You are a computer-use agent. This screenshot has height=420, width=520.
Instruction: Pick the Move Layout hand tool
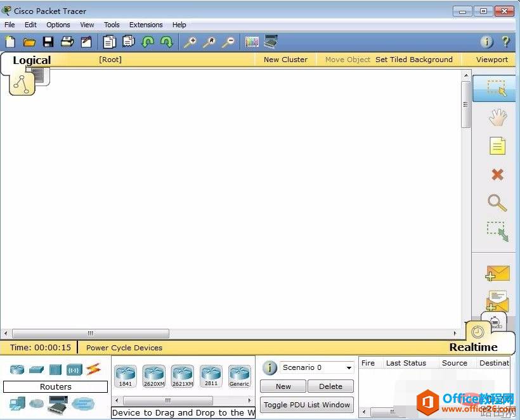tap(498, 117)
